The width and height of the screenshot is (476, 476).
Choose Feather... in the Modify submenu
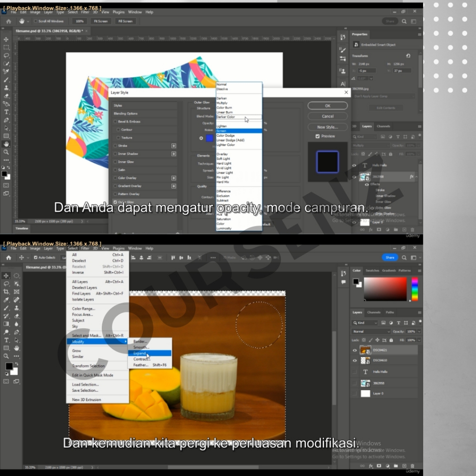click(x=150, y=365)
